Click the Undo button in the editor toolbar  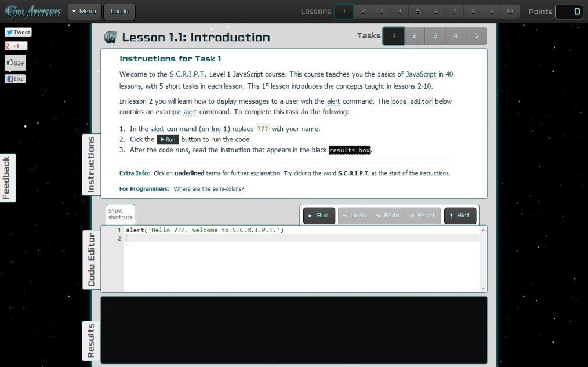tap(354, 216)
